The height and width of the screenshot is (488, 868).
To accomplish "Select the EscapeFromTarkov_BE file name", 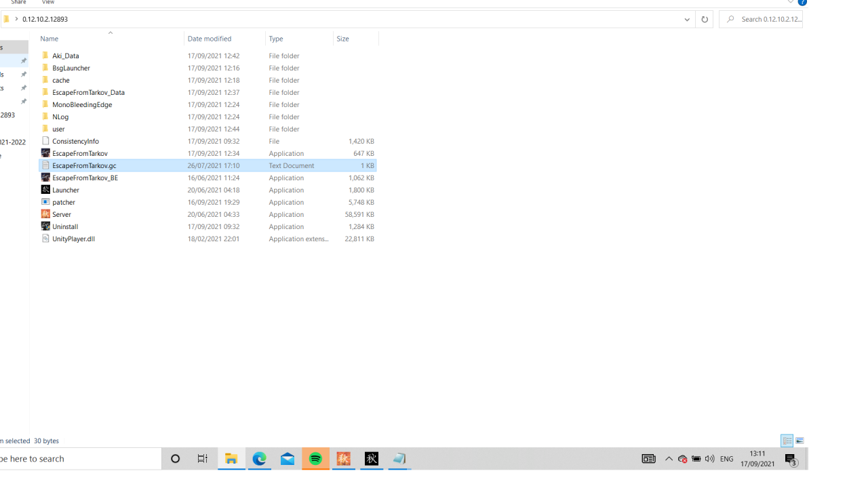I will (85, 178).
